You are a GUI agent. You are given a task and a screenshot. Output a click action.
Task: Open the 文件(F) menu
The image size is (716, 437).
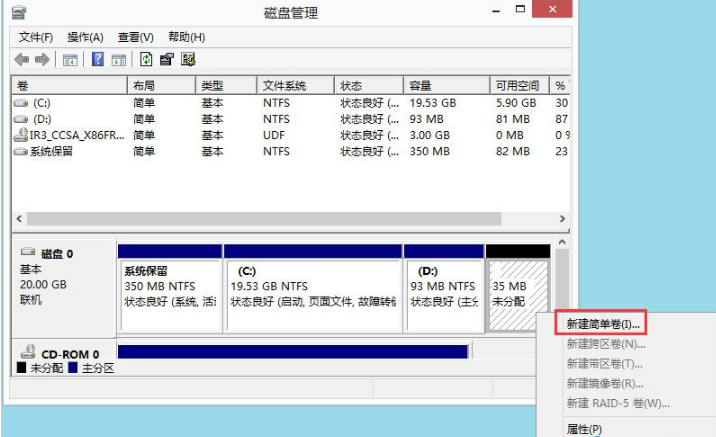click(36, 37)
